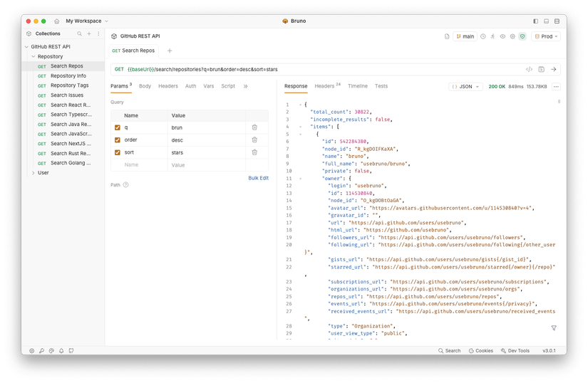Toggle the sidebar layout icon in title bar
This screenshot has width=588, height=383.
pos(535,21)
